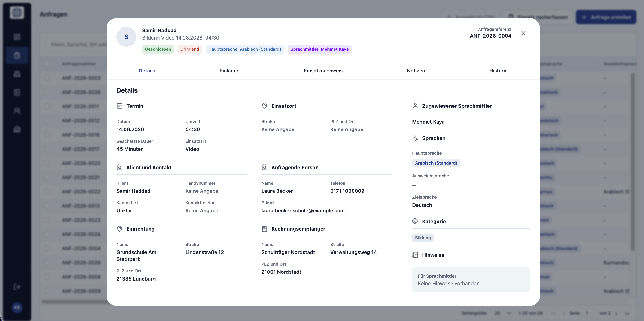
Task: Tick the checkbox for row ANF-2026-0026
Action: [x=47, y=92]
